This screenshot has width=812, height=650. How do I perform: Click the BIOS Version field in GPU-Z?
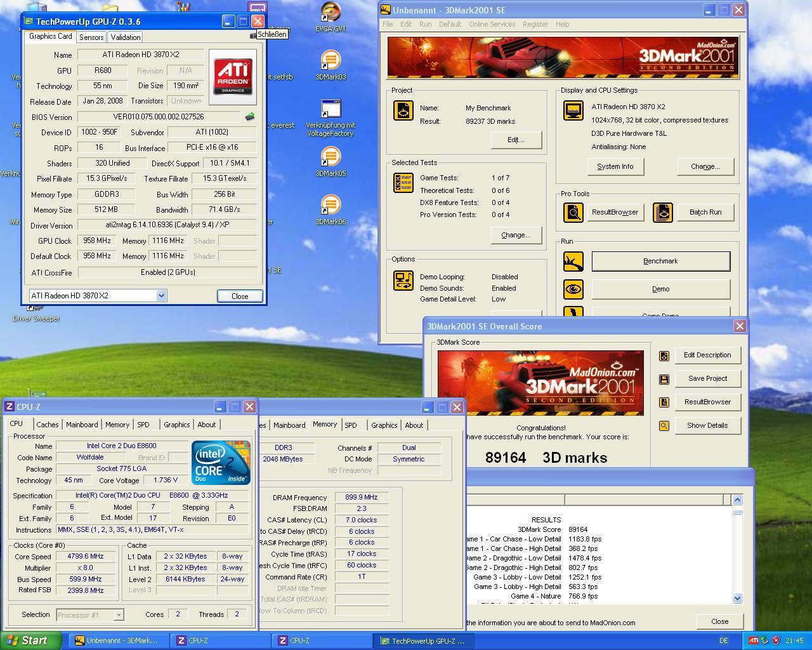pyautogui.click(x=159, y=117)
